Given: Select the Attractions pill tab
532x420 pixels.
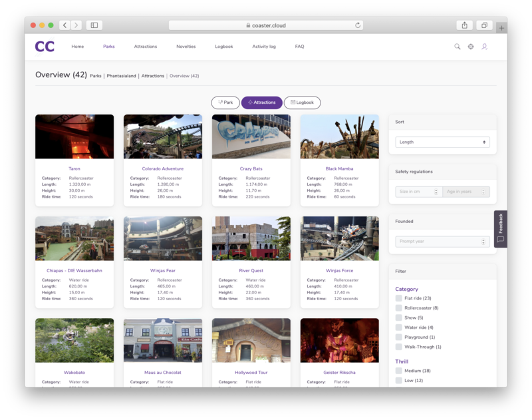Looking at the screenshot, I should point(261,103).
